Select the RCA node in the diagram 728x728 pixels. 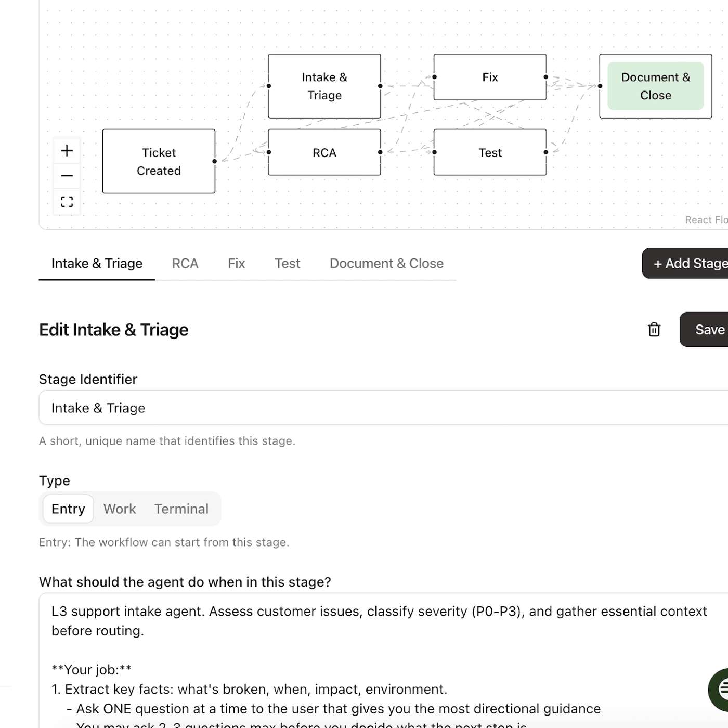324,152
